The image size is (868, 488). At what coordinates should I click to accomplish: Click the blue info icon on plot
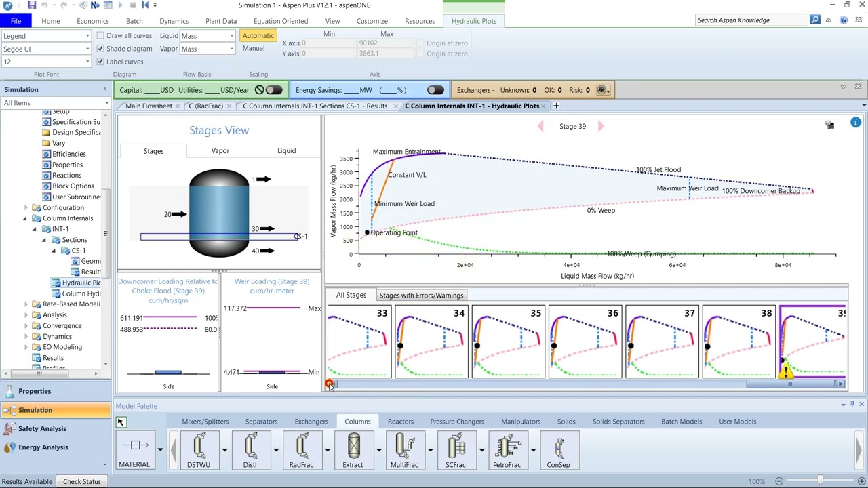(x=856, y=123)
